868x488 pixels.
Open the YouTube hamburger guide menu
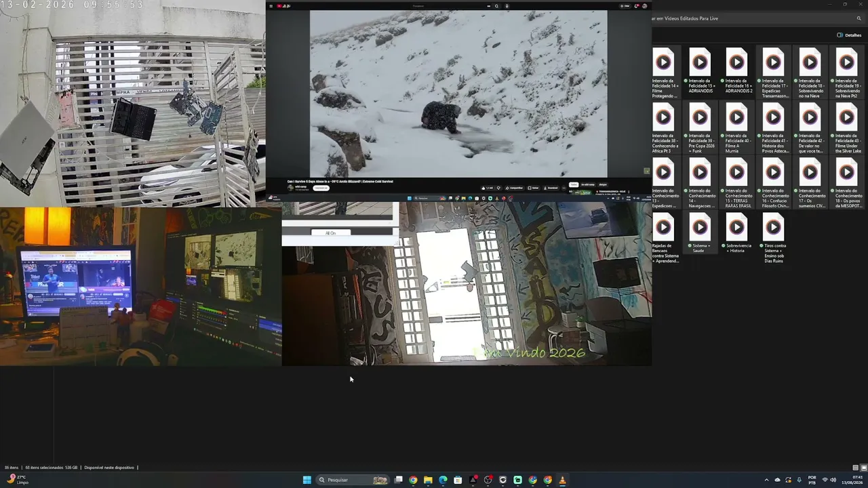pyautogui.click(x=271, y=6)
